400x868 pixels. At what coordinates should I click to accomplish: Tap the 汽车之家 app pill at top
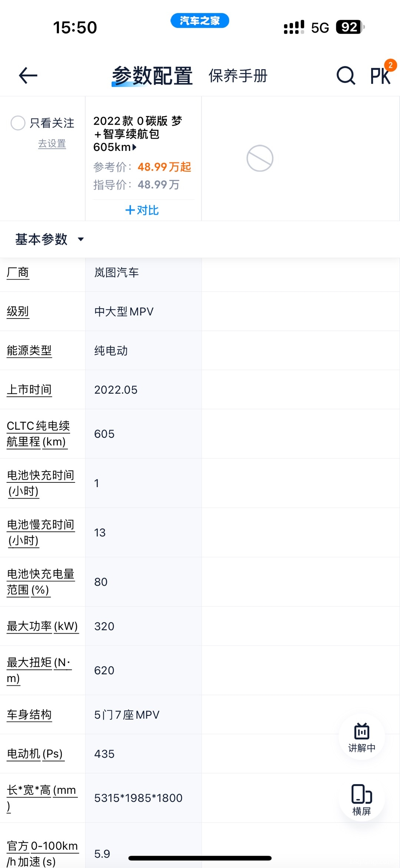pos(200,20)
